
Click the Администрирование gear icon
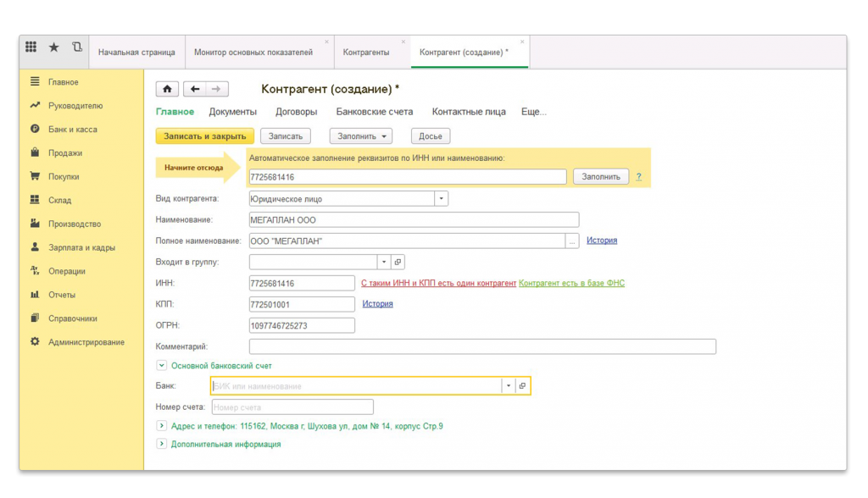[35, 341]
